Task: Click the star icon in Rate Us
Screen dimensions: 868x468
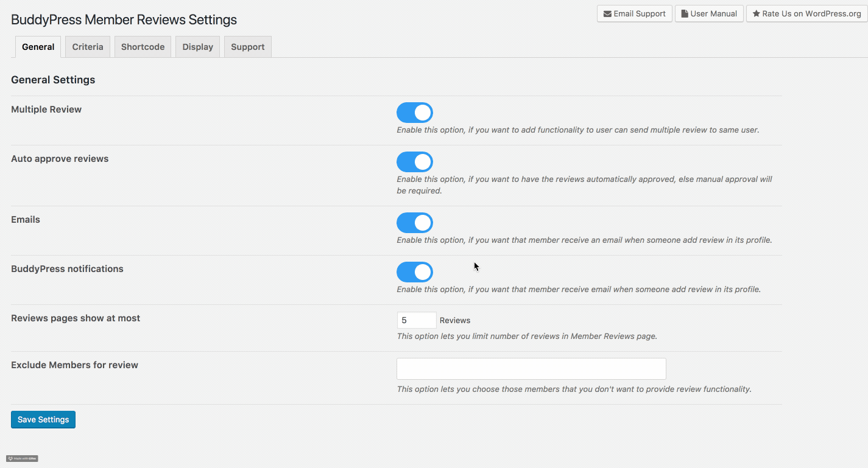Action: pos(756,13)
